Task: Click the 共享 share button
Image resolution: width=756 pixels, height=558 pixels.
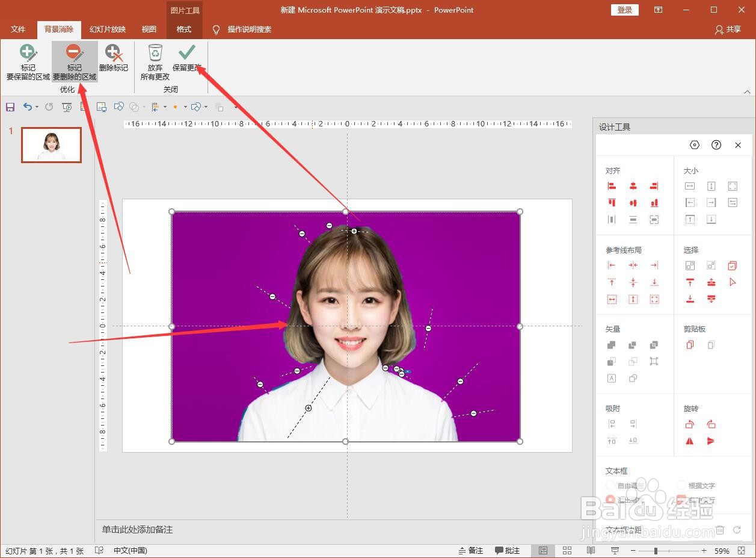Action: pyautogui.click(x=728, y=29)
